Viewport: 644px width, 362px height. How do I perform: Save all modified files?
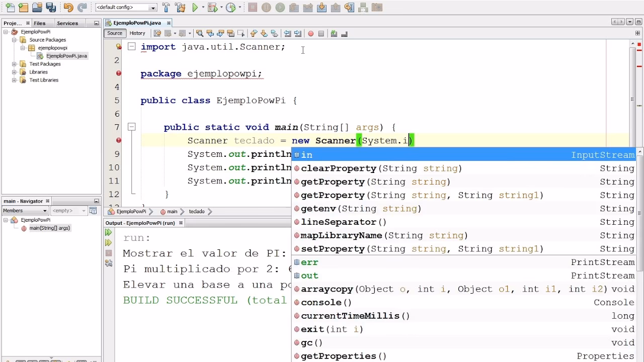coord(52,8)
